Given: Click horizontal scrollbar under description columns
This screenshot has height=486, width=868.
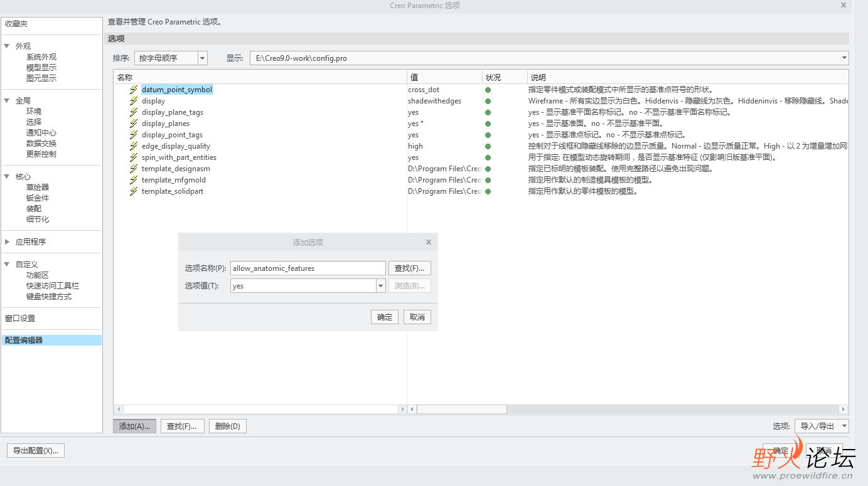Looking at the screenshot, I should (462, 409).
